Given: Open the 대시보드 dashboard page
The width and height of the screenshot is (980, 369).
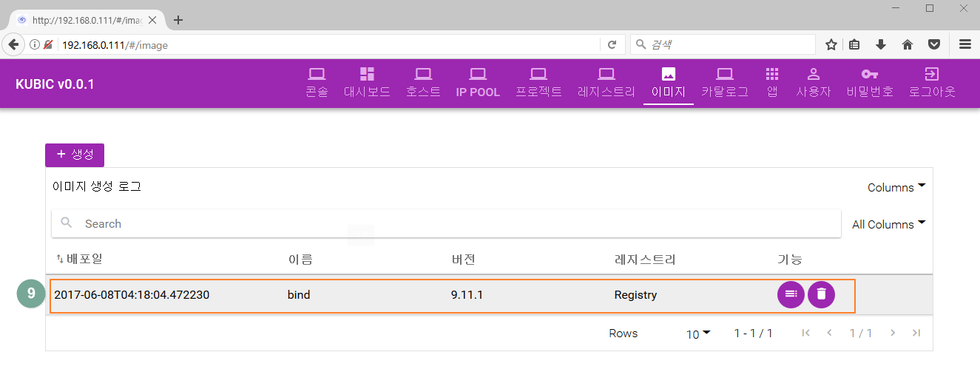Looking at the screenshot, I should pos(367,82).
